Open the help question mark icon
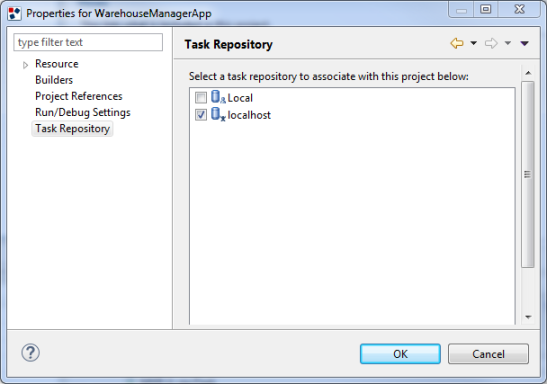547x384 pixels. [30, 353]
